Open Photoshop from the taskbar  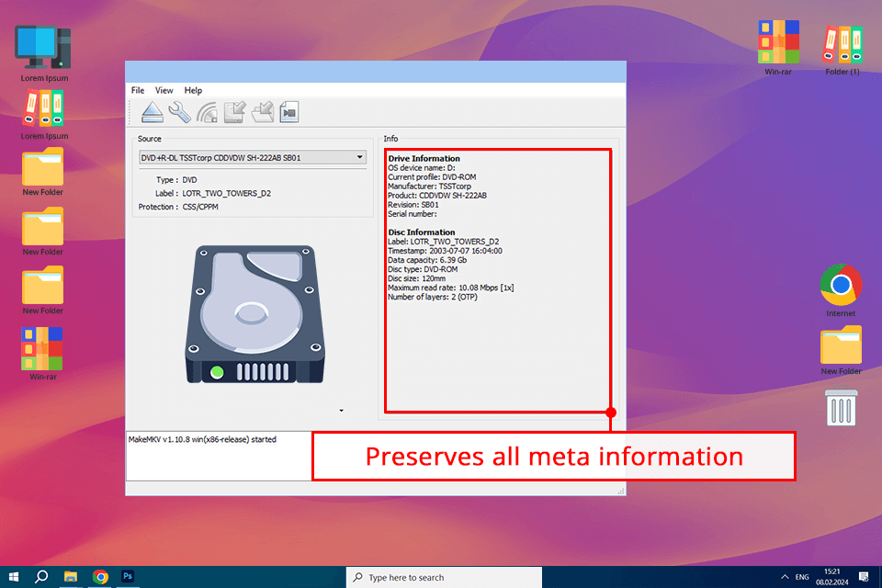(128, 577)
